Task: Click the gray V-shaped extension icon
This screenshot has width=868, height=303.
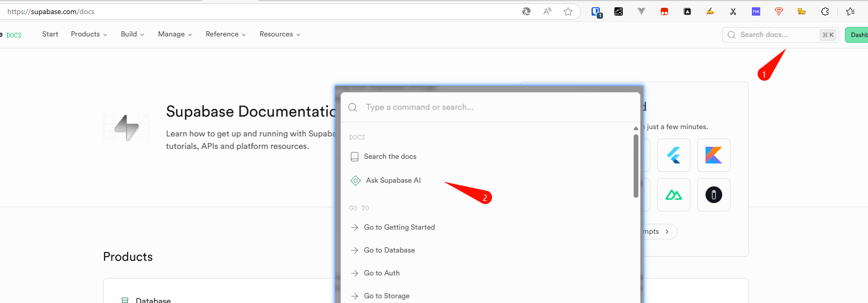Action: point(641,11)
